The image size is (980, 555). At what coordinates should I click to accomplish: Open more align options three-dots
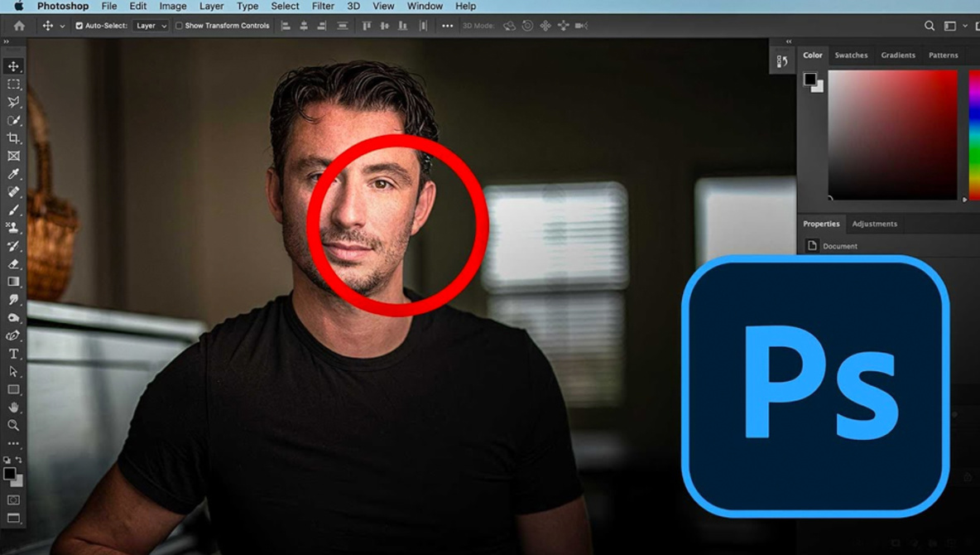point(448,26)
